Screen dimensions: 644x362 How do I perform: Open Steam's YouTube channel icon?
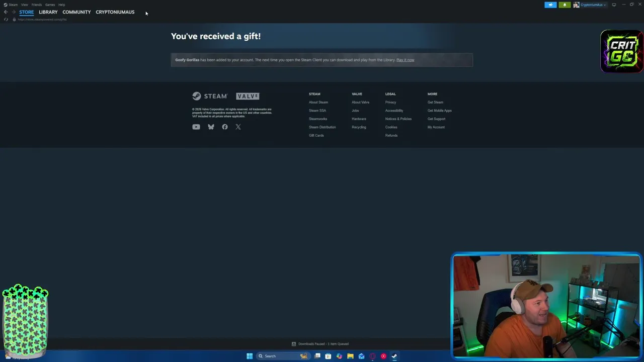point(196,127)
